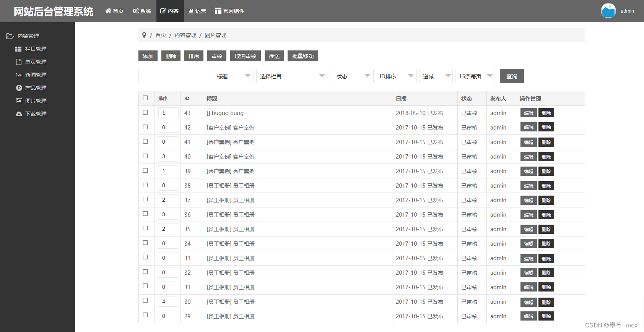Open the 选择栏目 category dropdown
Viewport: 644px width, 332px height.
coord(293,76)
